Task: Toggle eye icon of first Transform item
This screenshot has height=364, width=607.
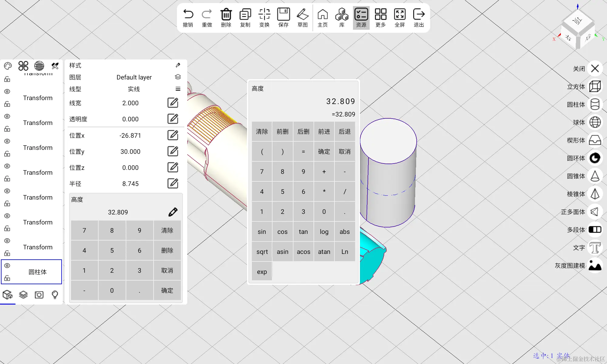Action: [x=7, y=92]
